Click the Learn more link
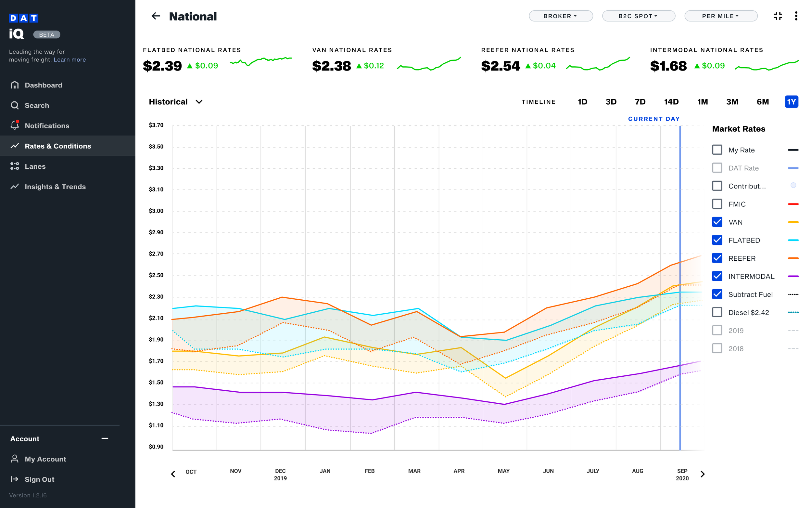The image size is (812, 508). [70, 59]
